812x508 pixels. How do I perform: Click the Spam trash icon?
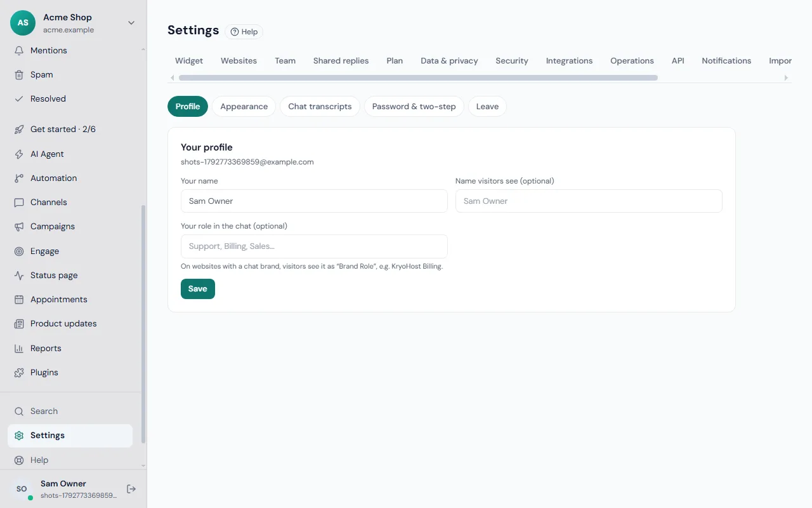click(19, 74)
